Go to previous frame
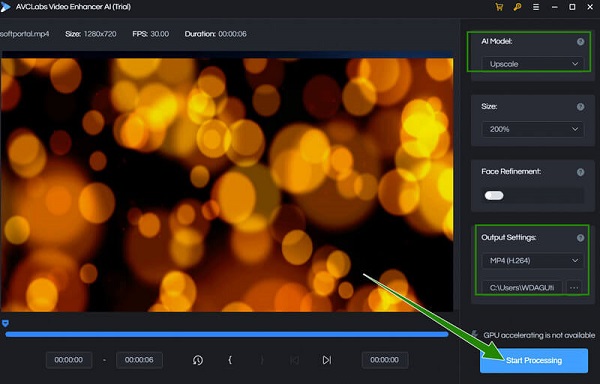Screen dimensions: 600x384 294,360
